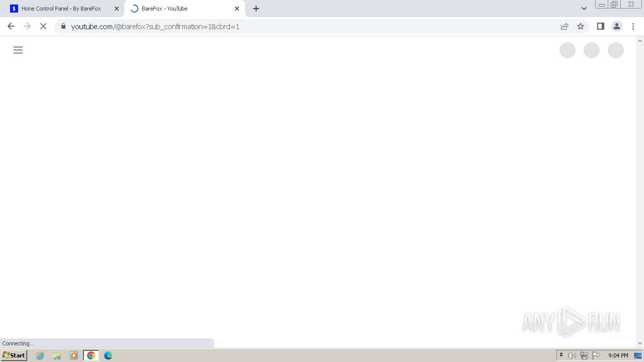644x362 pixels.
Task: Share this page icon in address bar
Action: 565,26
